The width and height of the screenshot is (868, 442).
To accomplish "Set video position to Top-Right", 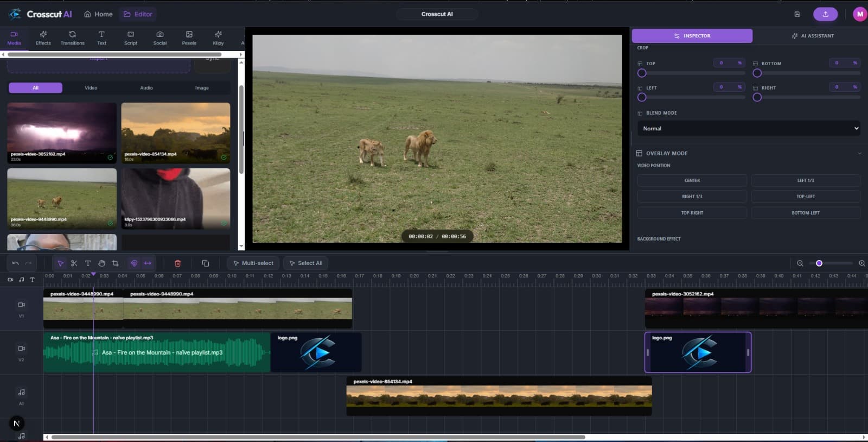I will (x=692, y=213).
